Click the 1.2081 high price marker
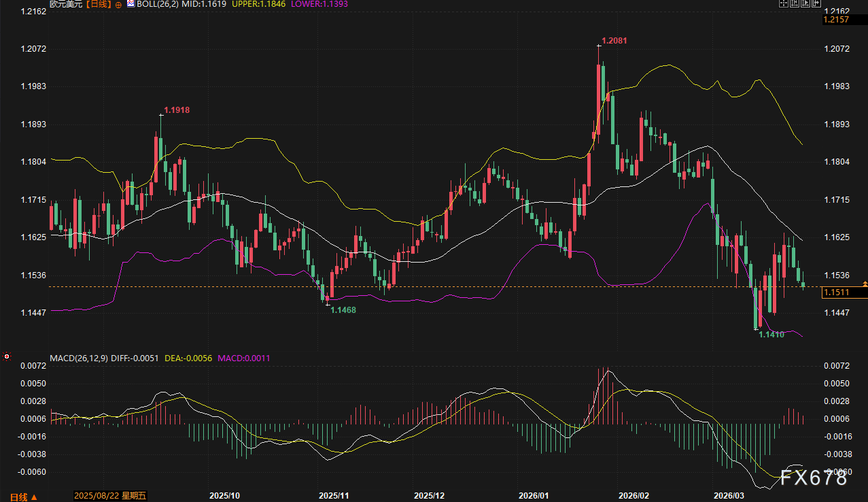The height and width of the screenshot is (502, 868). pyautogui.click(x=614, y=41)
